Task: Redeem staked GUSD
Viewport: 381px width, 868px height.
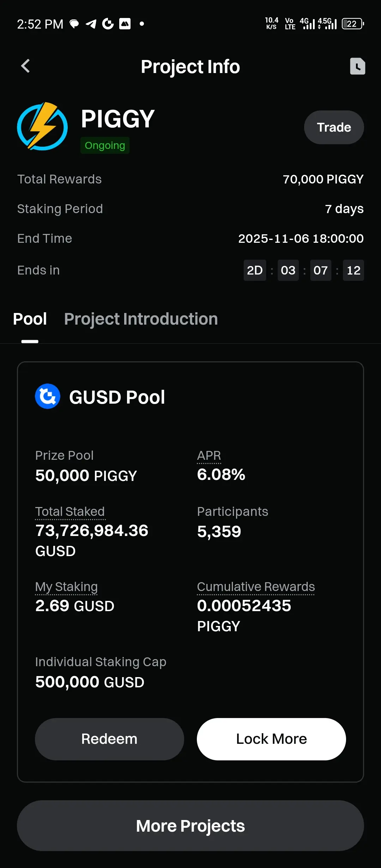Action: [x=109, y=739]
